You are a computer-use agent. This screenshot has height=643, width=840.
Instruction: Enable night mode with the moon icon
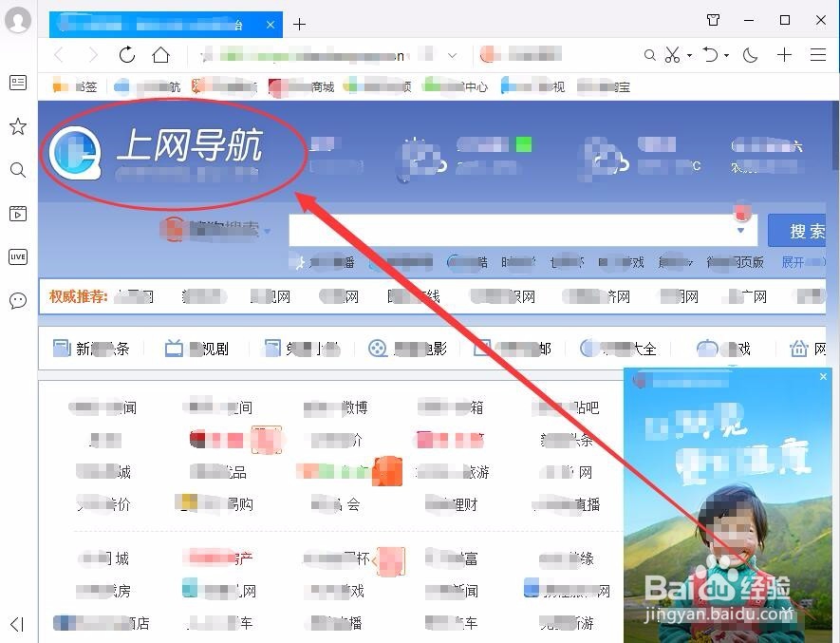(x=750, y=55)
